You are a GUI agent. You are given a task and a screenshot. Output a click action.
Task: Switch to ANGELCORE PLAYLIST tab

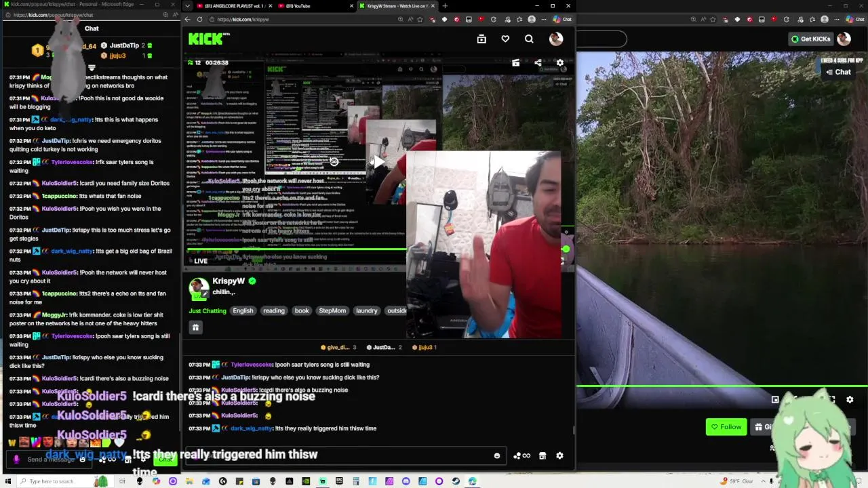click(x=233, y=6)
